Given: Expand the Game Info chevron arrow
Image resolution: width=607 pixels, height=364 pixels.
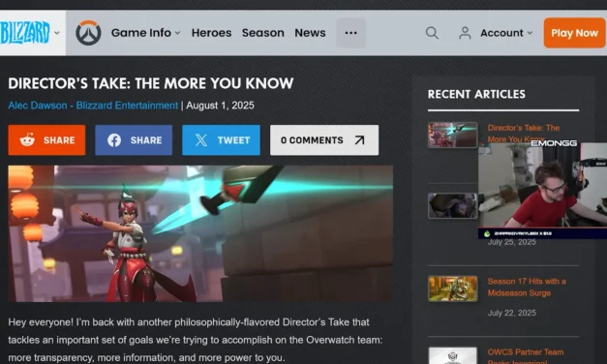Looking at the screenshot, I should (x=178, y=33).
